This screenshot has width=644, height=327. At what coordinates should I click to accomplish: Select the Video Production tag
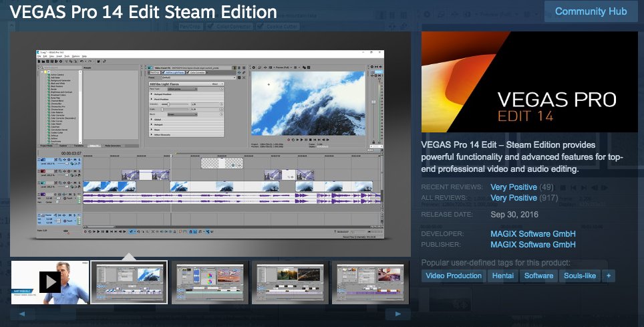coord(454,276)
